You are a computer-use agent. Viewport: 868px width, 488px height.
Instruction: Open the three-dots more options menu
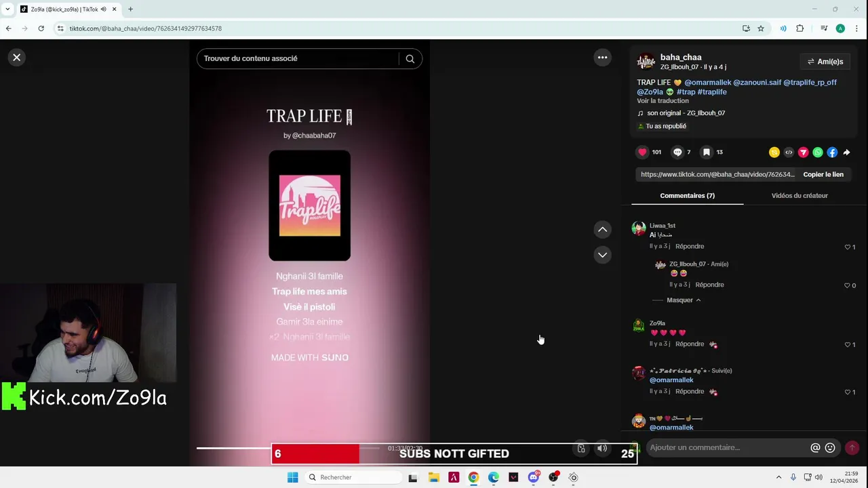click(602, 58)
